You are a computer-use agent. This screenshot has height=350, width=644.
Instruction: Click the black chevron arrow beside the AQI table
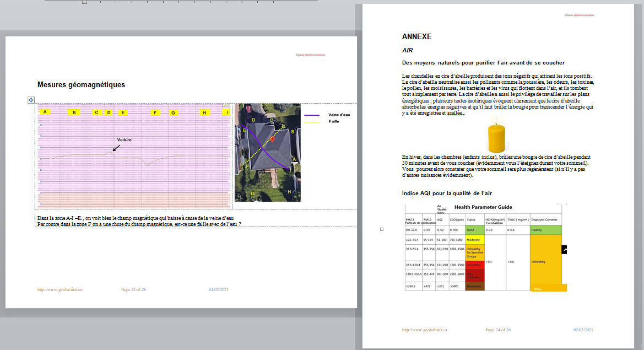coord(564,250)
